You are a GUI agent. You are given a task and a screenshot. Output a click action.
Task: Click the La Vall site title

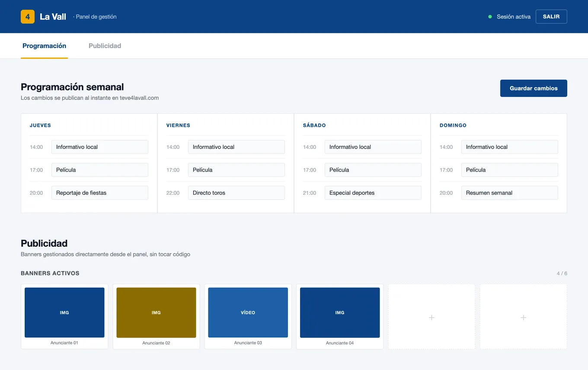point(53,17)
